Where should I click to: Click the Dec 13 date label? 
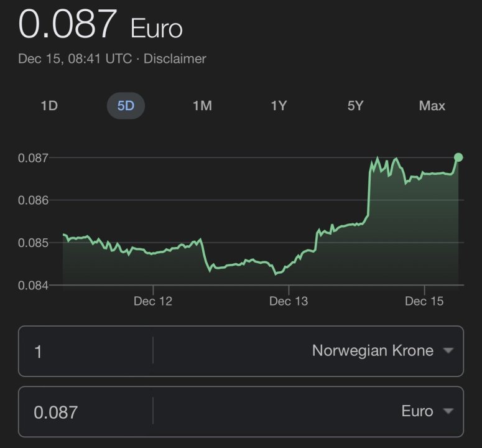[288, 301]
